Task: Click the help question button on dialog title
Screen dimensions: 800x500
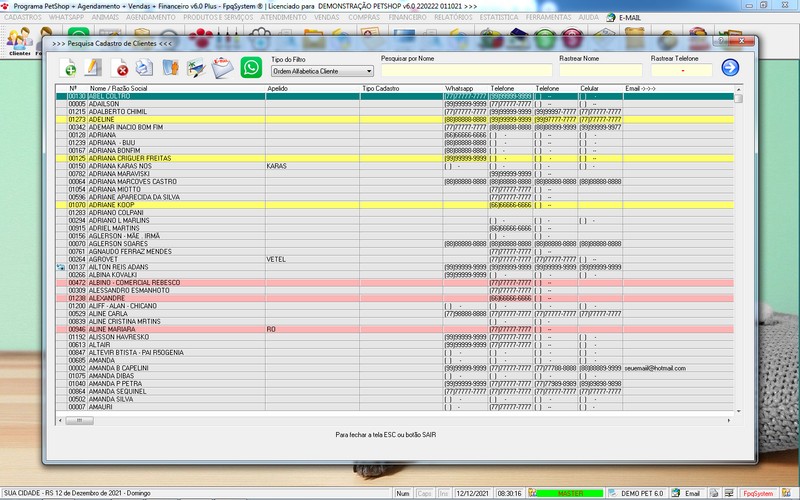Action: click(x=721, y=40)
